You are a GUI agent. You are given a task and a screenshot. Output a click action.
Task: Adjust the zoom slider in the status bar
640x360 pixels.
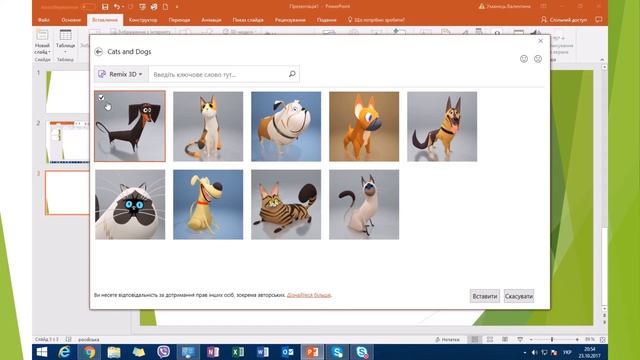[552, 339]
